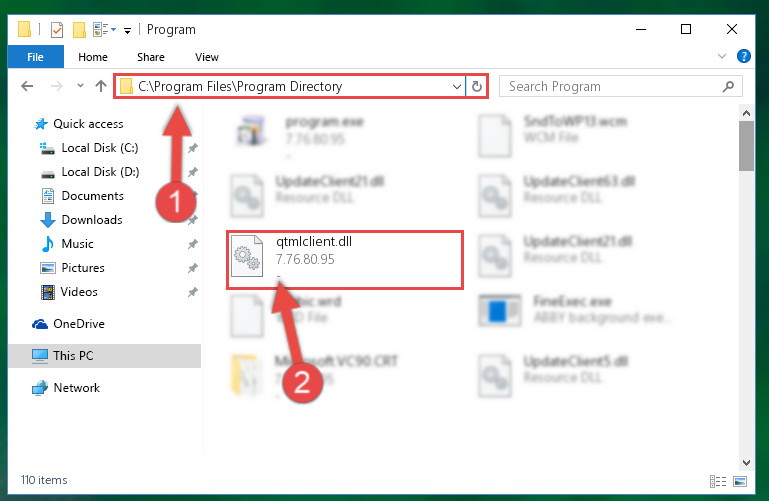Click scrollbar up arrow in file pane
Image resolution: width=769 pixels, height=501 pixels.
pos(746,113)
